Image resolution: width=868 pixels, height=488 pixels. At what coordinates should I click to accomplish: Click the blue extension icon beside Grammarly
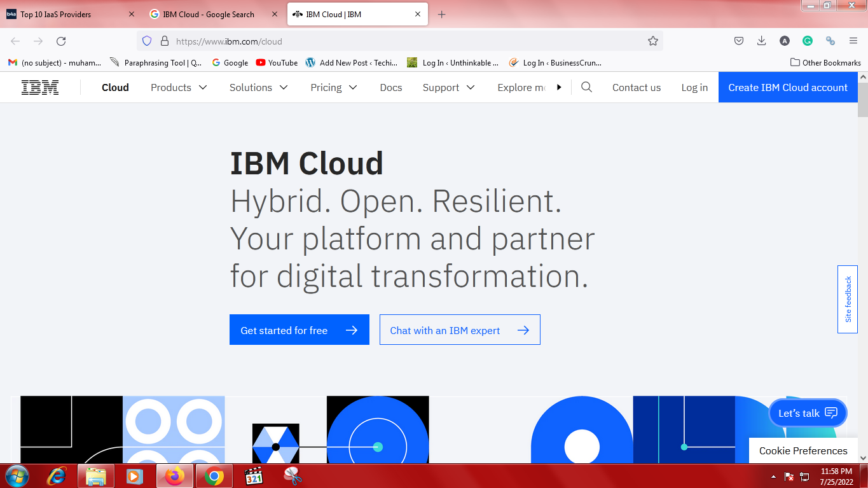(830, 41)
